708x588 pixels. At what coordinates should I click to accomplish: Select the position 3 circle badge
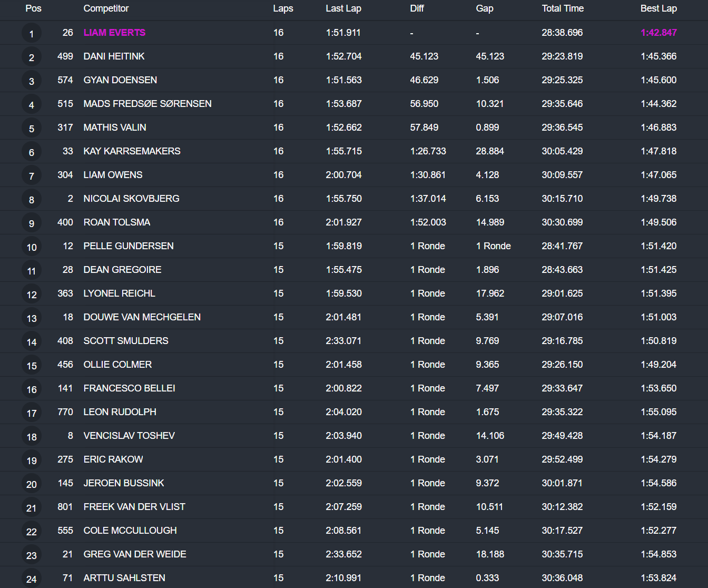coord(32,81)
